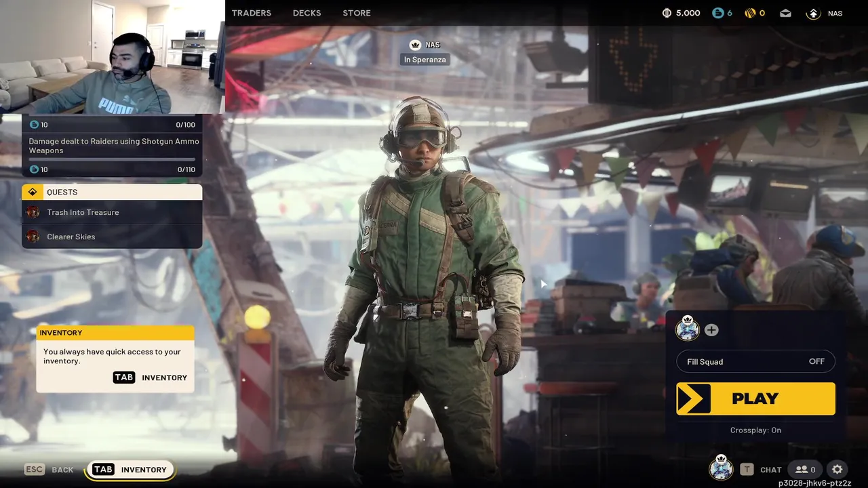Click the 0/110 progress value
Screen dimensions: 868x488
click(186, 169)
